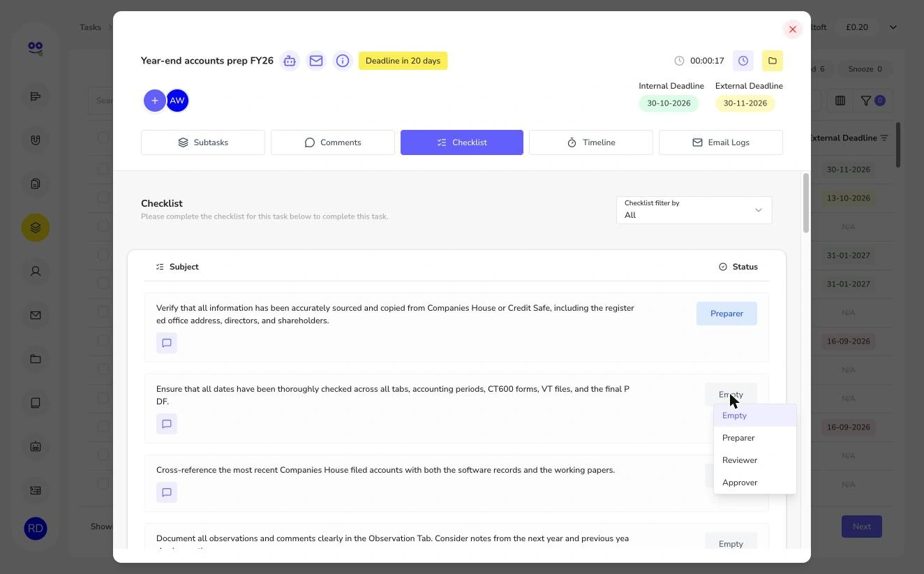Click the checklist panel vertical scrollbar
924x574 pixels.
pos(806,203)
